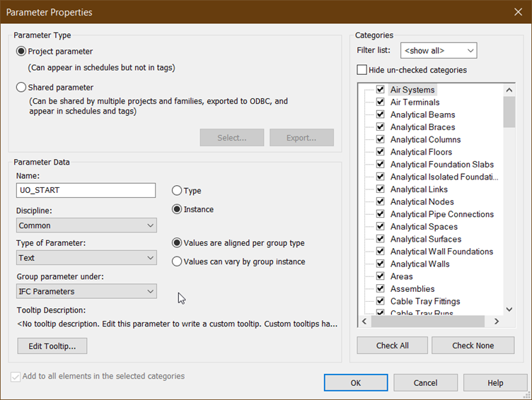Select the Analytical Walls tree item
The height and width of the screenshot is (400, 532).
420,264
